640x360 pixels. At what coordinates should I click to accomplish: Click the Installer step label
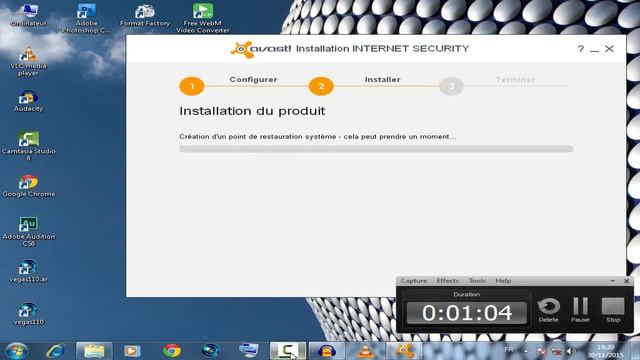382,80
